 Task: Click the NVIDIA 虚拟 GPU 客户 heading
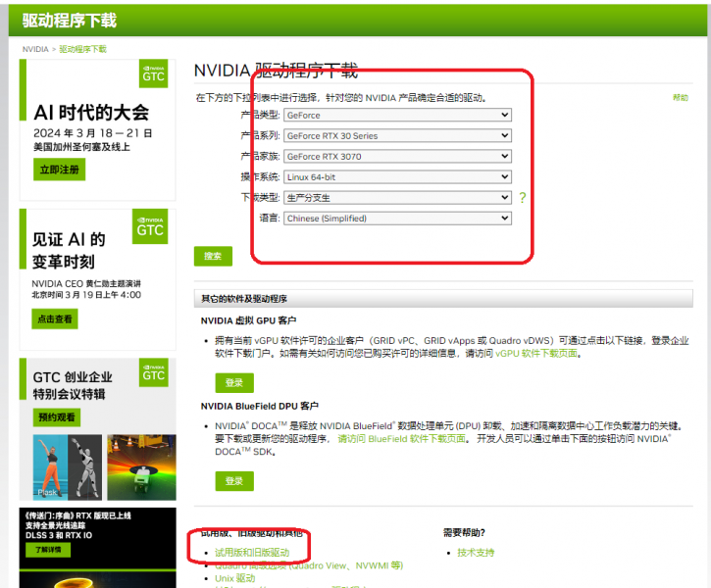pos(248,320)
